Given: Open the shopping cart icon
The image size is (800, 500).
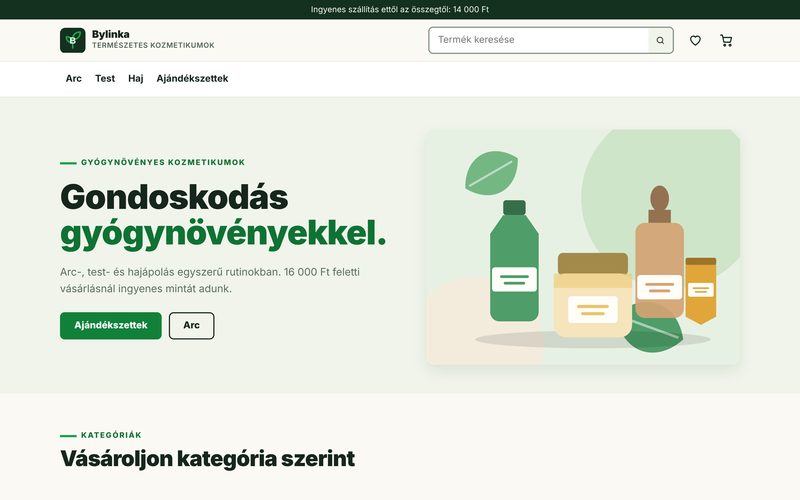Looking at the screenshot, I should 726,40.
